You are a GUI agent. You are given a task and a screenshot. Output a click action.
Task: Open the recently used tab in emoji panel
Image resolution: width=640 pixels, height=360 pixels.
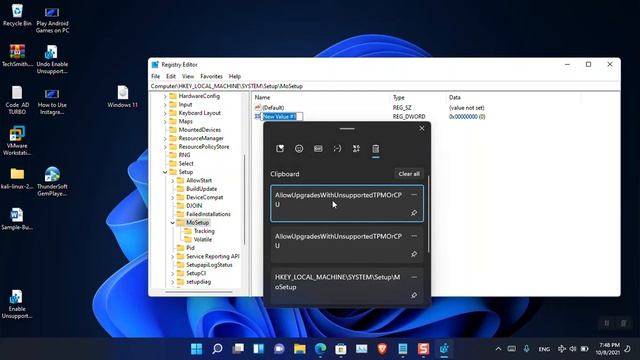coord(280,149)
